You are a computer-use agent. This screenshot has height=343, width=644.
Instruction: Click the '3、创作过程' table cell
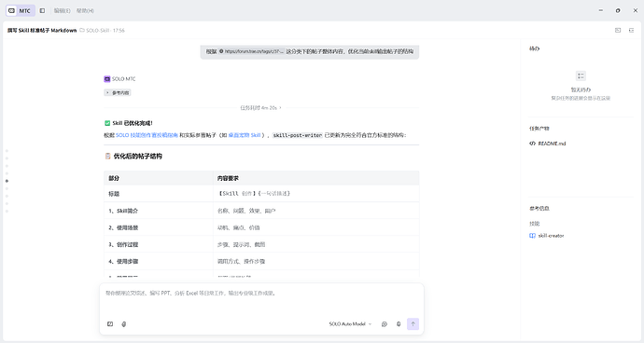(159, 244)
